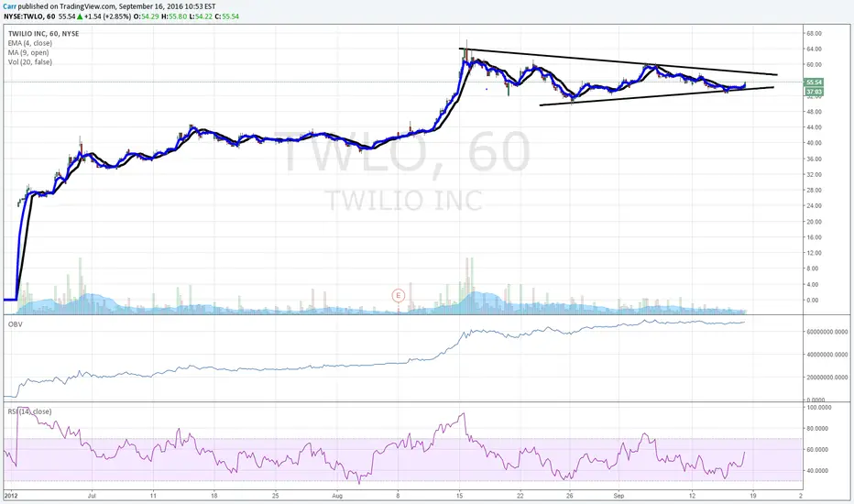Click the 60000000.0000 OBV axis label
This screenshot has height=504, width=854.
[x=827, y=332]
